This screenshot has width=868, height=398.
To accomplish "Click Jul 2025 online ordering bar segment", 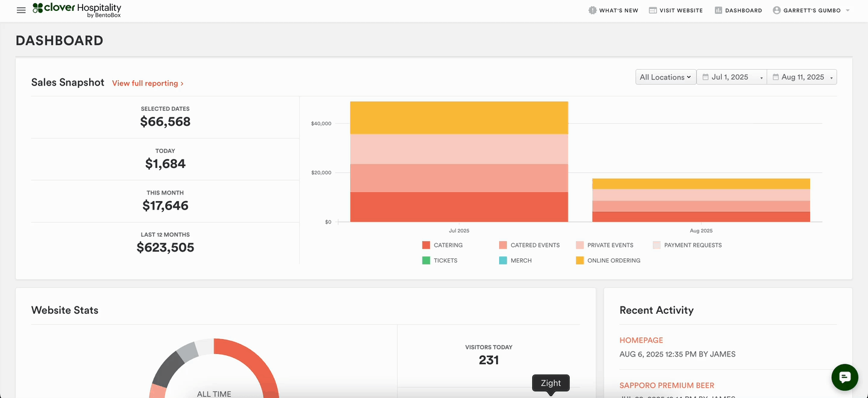I will coord(459,118).
